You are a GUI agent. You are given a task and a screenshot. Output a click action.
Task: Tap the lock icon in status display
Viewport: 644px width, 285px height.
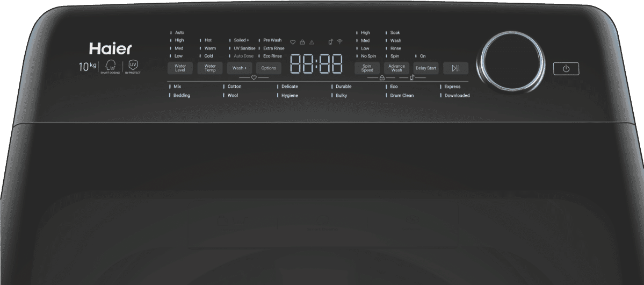[x=302, y=42]
